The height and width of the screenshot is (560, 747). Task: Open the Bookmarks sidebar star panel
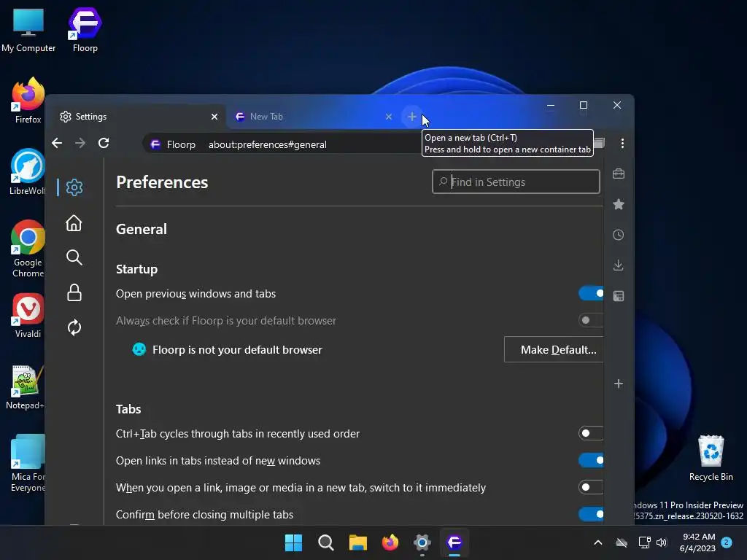pyautogui.click(x=619, y=204)
